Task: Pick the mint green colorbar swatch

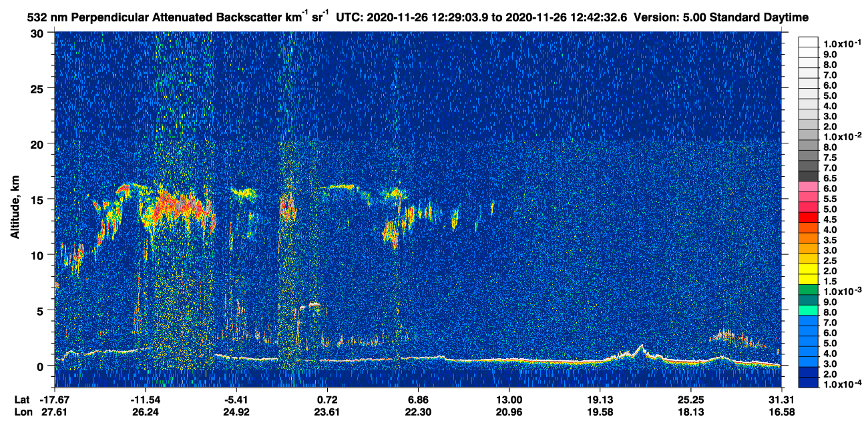Action: coord(809,312)
